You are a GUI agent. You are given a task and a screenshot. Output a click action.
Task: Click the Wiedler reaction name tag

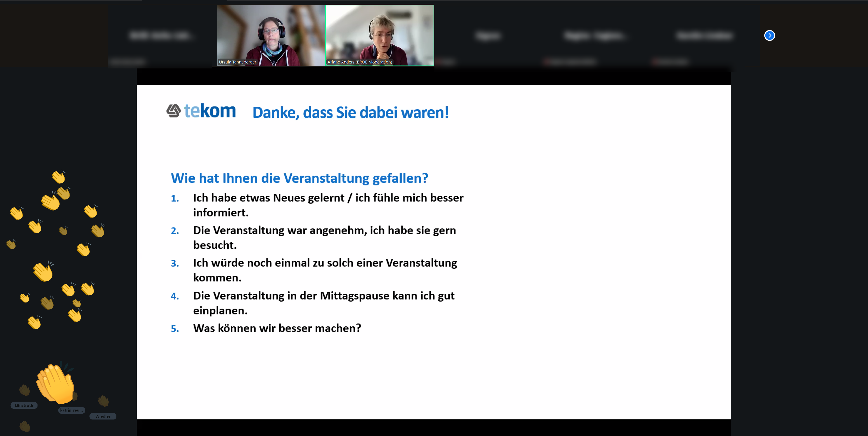point(103,416)
